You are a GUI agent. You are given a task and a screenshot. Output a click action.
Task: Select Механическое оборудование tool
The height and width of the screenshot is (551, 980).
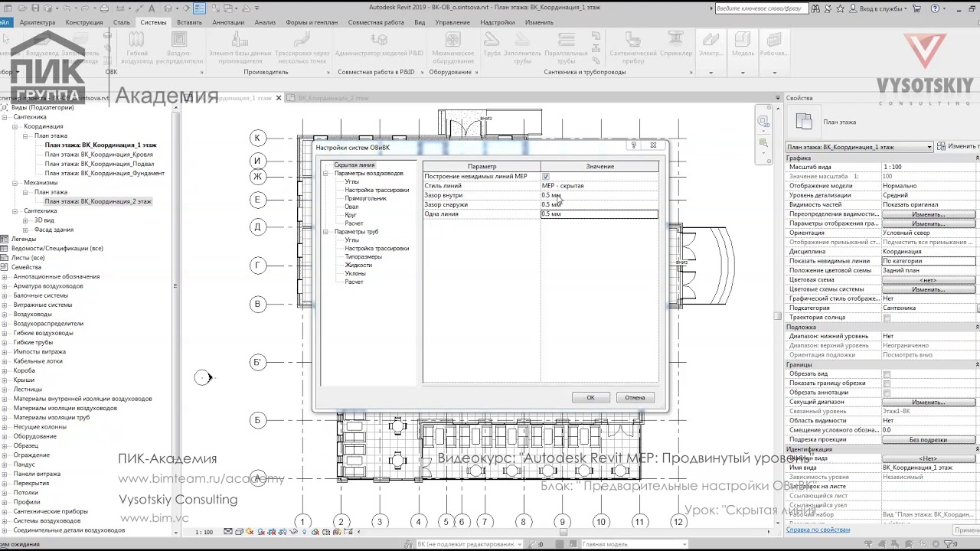tap(452, 47)
